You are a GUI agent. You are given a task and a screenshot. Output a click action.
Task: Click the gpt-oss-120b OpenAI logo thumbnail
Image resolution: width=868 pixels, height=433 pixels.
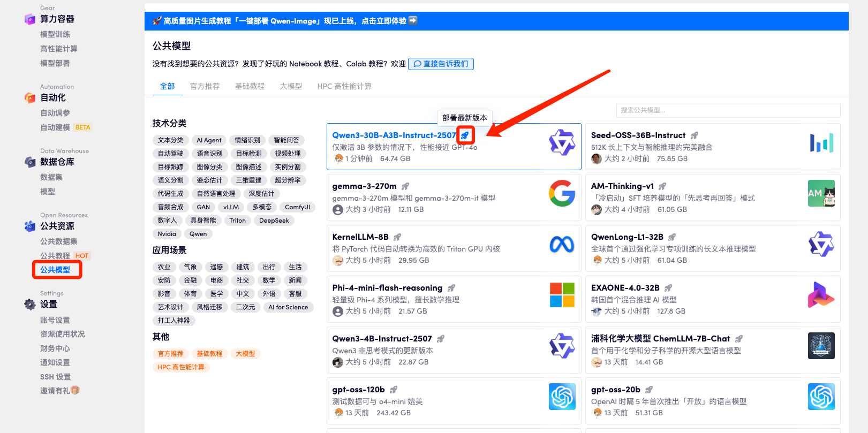[562, 397]
